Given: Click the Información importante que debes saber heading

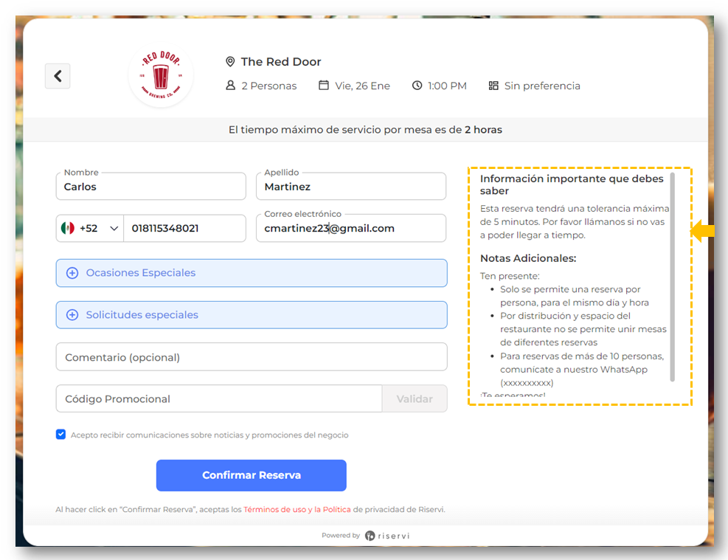Looking at the screenshot, I should point(572,184).
